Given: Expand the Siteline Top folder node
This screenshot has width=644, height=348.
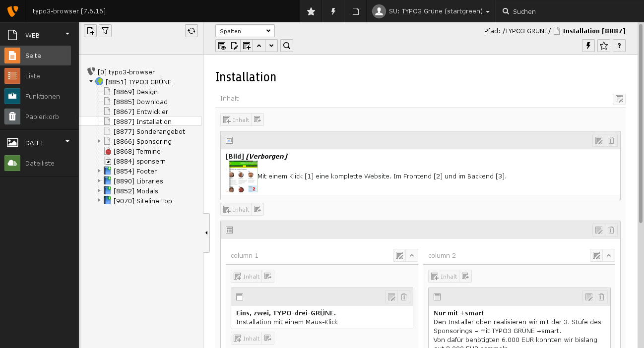Looking at the screenshot, I should pos(99,201).
